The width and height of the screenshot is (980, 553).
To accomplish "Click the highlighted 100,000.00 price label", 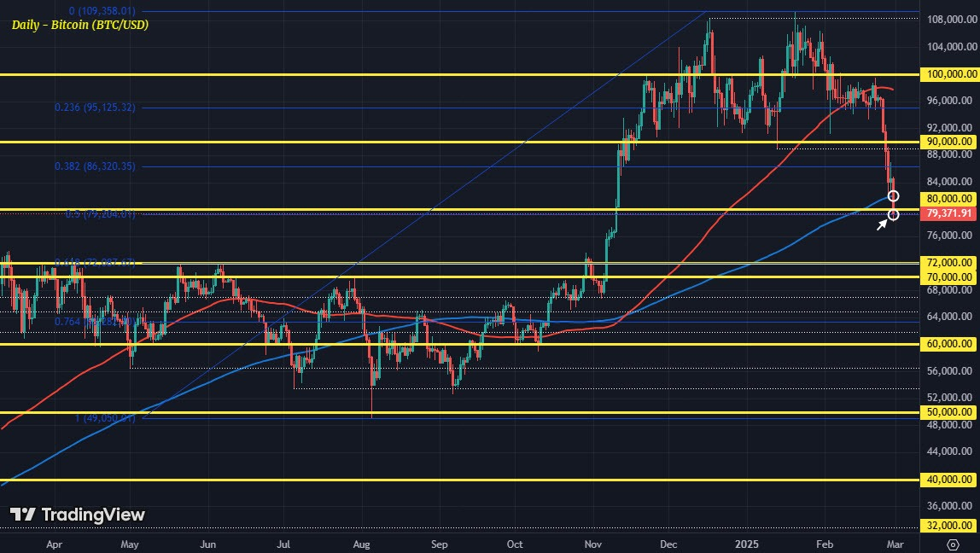I will [948, 74].
